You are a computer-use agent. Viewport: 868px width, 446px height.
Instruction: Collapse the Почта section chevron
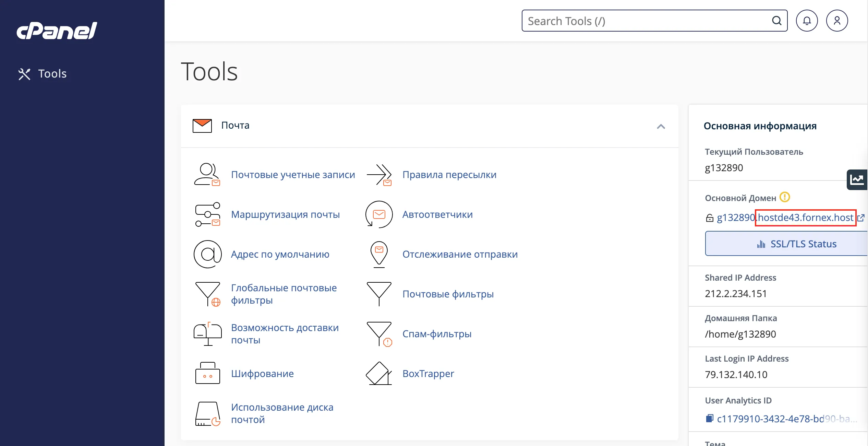click(661, 127)
